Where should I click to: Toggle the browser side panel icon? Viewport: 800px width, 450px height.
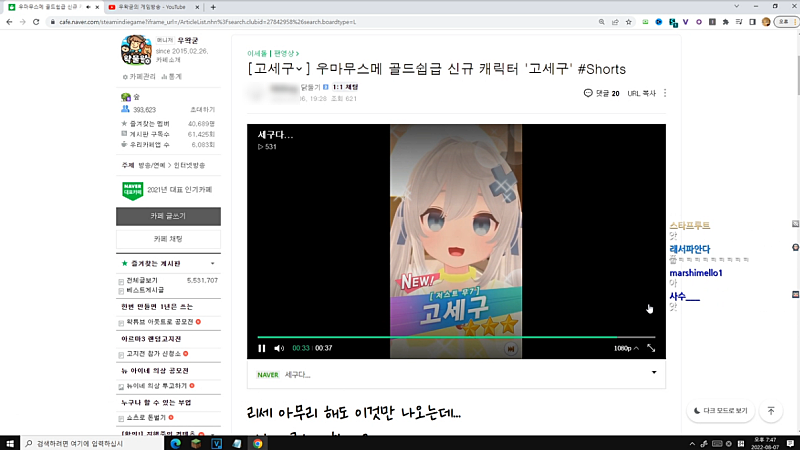click(752, 22)
